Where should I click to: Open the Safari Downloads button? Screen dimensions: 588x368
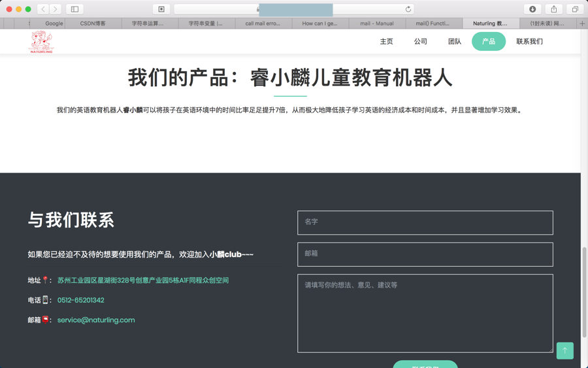click(x=532, y=9)
